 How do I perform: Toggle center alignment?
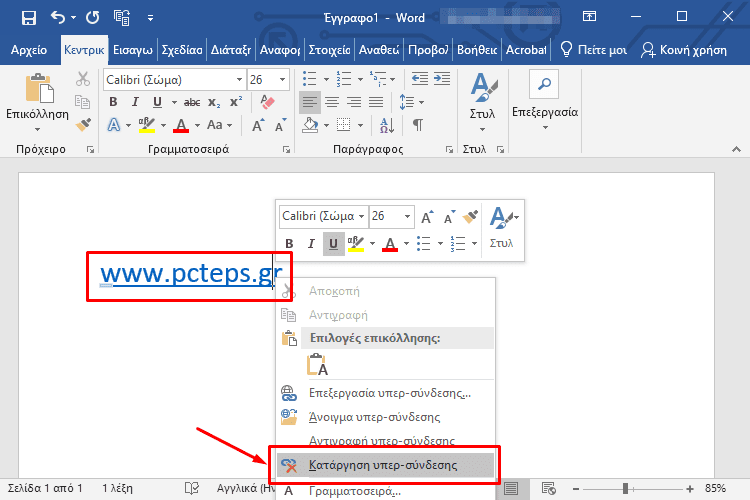[x=331, y=102]
